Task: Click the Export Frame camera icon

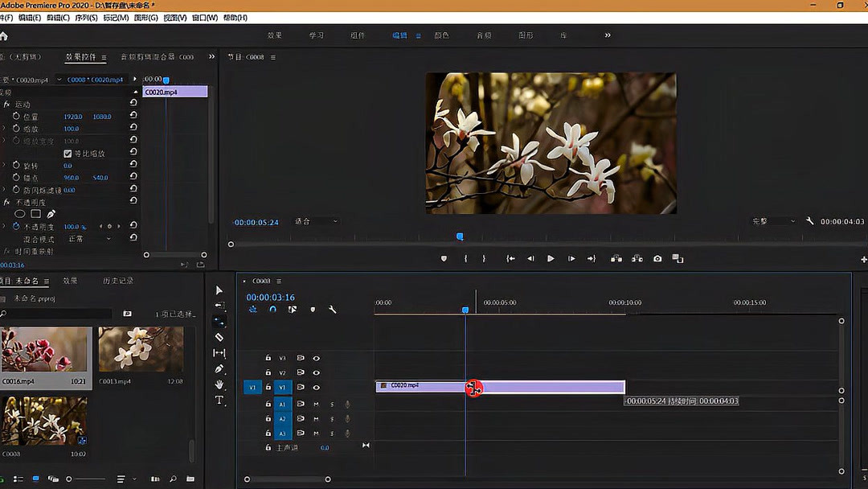Action: tap(657, 259)
